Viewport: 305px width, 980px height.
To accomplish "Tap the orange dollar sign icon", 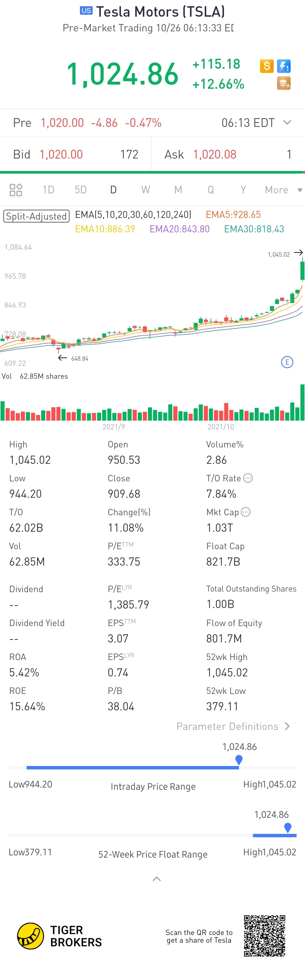I will 267,66.
